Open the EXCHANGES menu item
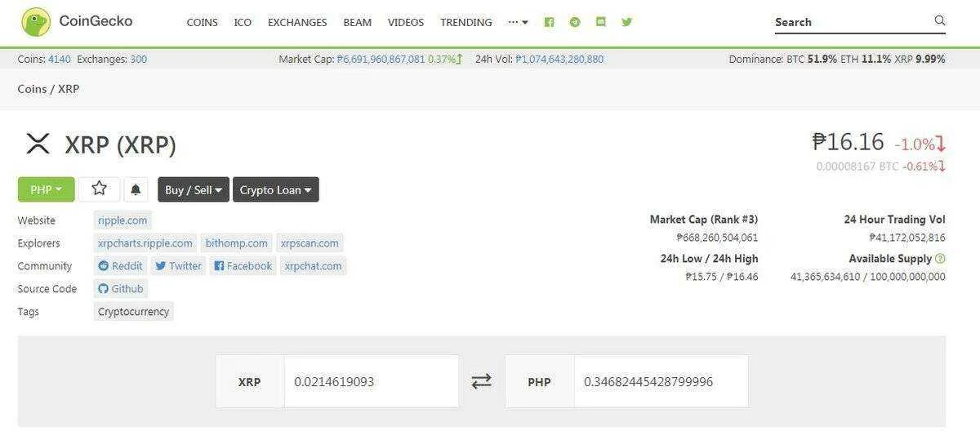980x440 pixels. point(297,22)
